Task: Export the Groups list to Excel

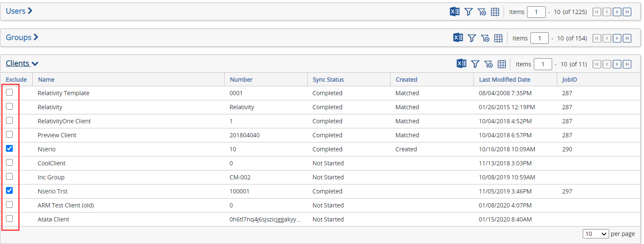Action: [458, 38]
